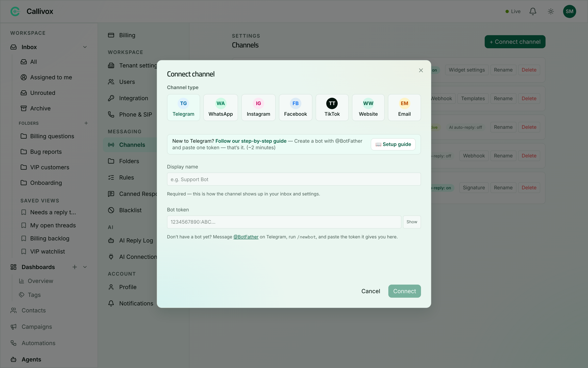
Task: Open the notifications bell in header
Action: tap(533, 11)
